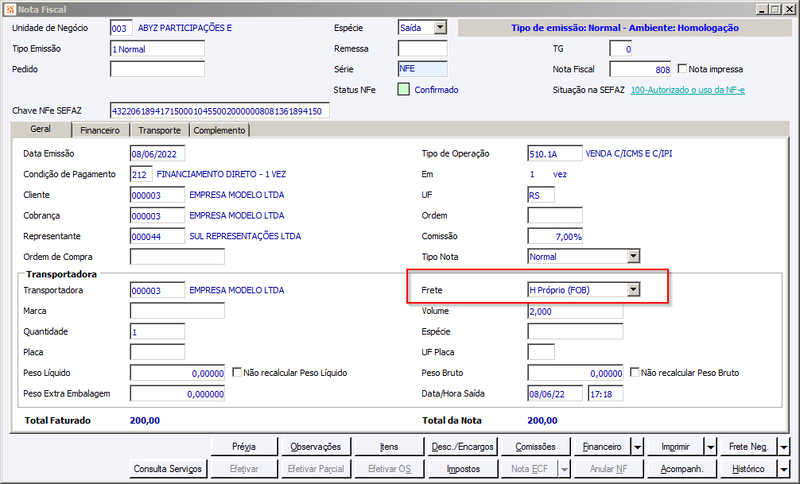The width and height of the screenshot is (800, 484).
Task: Click the Impostos button
Action: (x=463, y=469)
